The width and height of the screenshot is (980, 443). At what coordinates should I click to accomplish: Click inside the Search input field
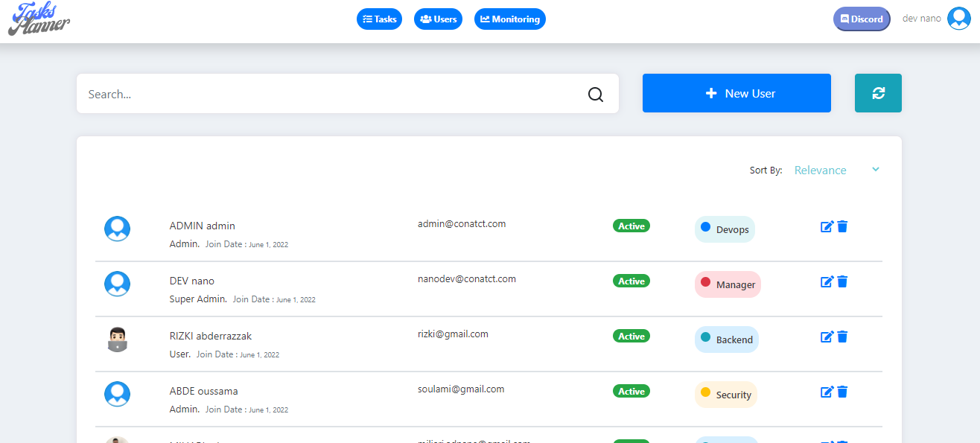click(x=298, y=94)
